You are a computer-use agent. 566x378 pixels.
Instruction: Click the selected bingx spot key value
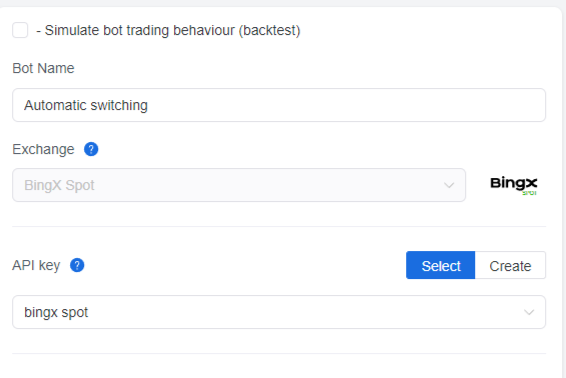click(56, 313)
